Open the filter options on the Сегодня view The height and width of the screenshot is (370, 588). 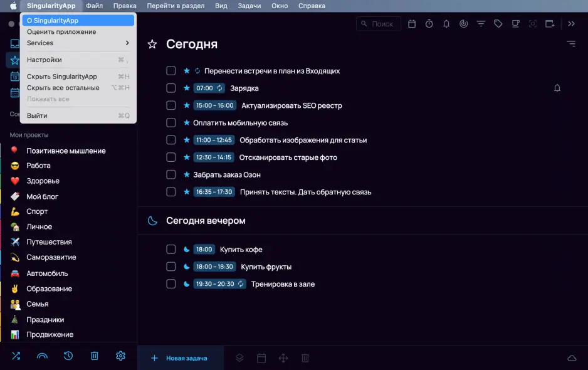[x=570, y=44]
